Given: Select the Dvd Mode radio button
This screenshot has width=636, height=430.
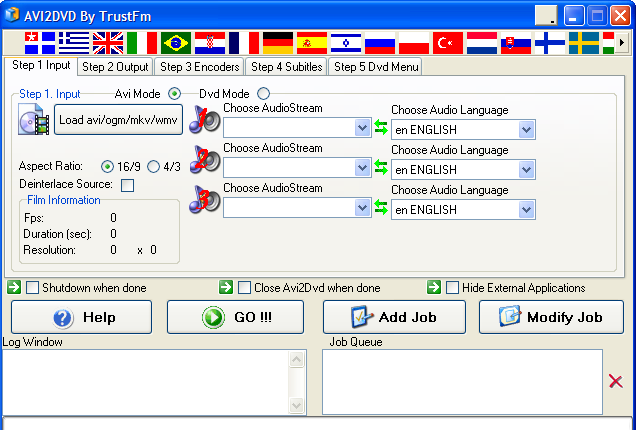Looking at the screenshot, I should (263, 94).
